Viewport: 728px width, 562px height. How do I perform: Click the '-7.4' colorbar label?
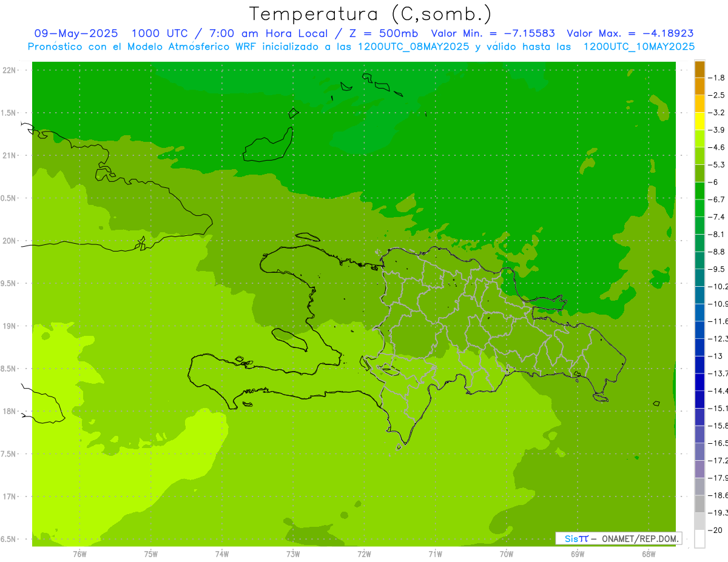click(716, 216)
